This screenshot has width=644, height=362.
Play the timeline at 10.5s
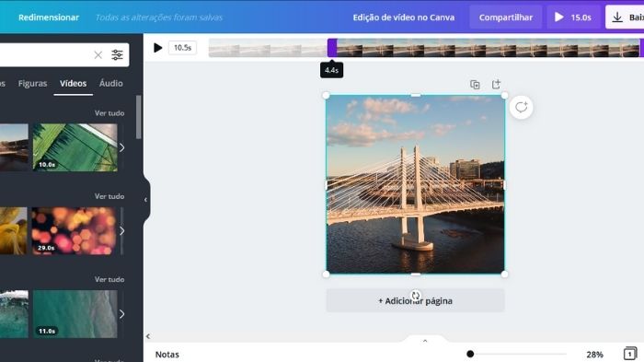pos(157,48)
